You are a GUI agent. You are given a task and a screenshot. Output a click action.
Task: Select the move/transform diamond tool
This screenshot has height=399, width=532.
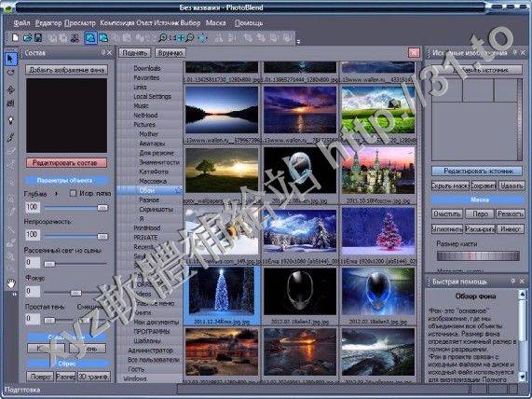[x=10, y=89]
